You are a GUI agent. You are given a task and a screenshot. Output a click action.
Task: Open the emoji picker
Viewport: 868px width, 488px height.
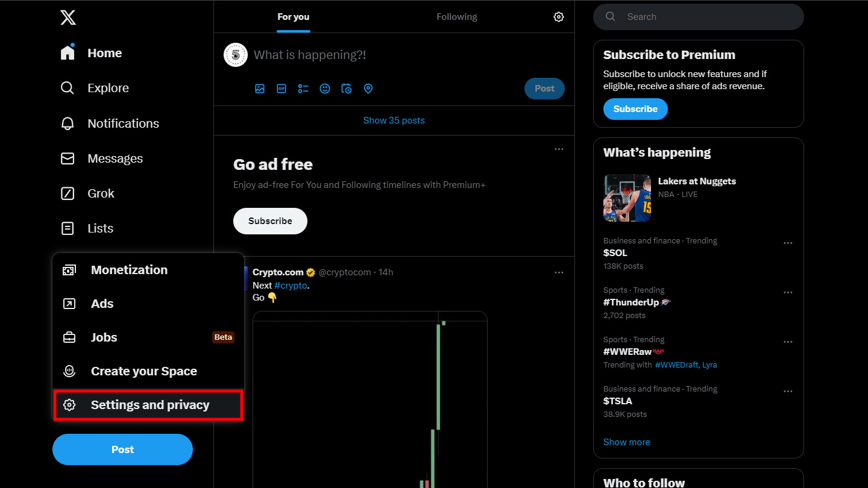coord(325,89)
